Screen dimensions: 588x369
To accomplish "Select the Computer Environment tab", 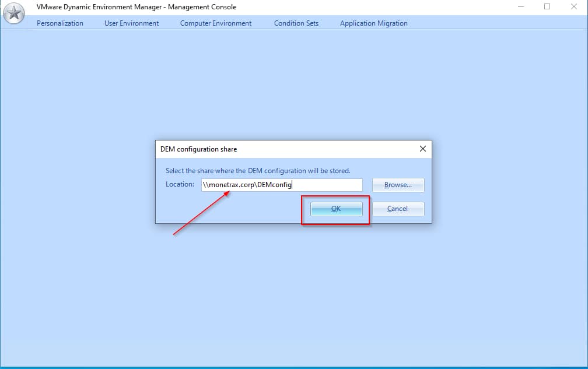I will tap(216, 23).
